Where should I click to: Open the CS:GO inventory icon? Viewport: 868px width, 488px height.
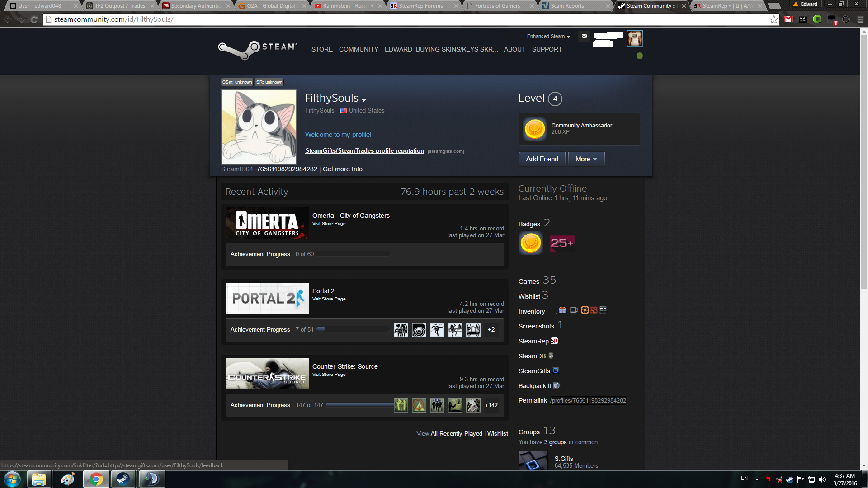point(603,310)
